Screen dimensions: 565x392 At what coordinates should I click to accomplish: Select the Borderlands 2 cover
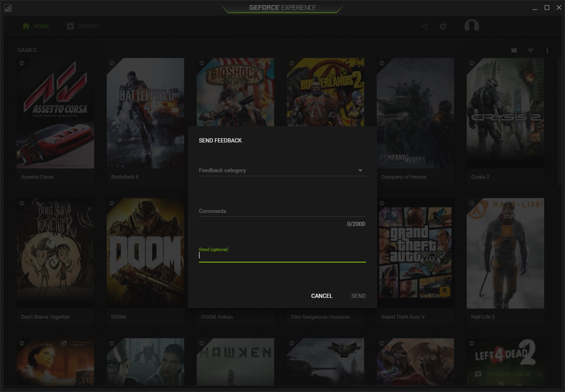[325, 92]
